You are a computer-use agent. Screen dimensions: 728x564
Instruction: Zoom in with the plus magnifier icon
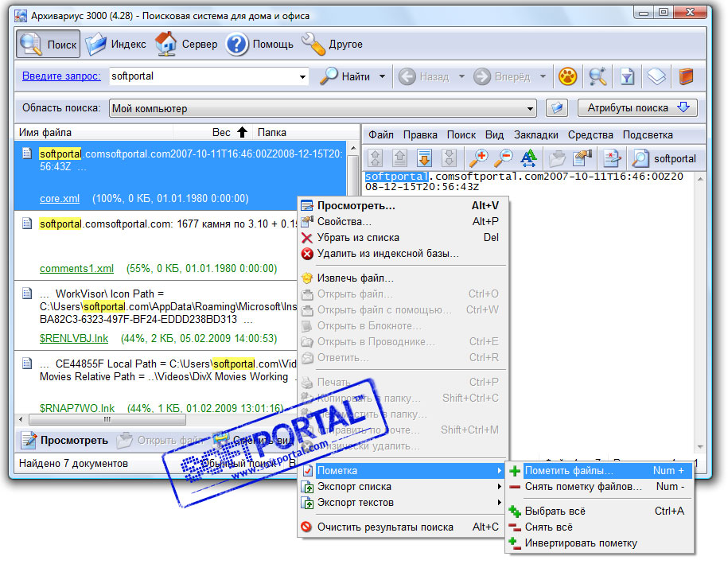tap(478, 158)
